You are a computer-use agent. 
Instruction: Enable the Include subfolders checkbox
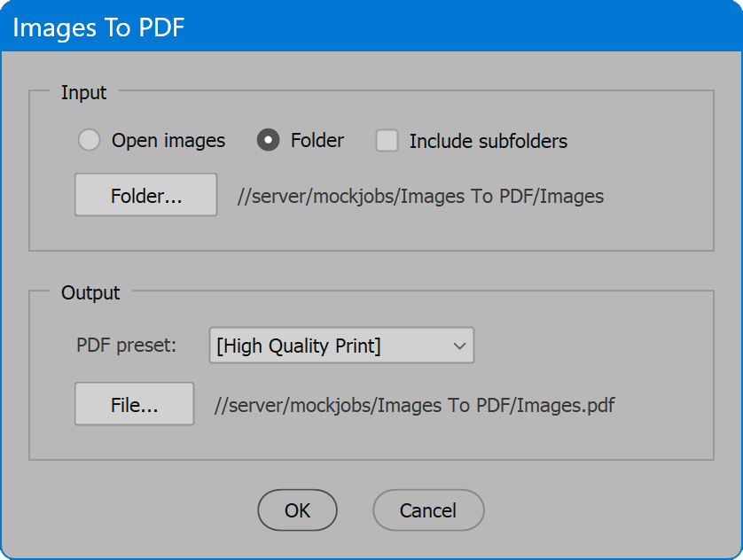(x=387, y=141)
